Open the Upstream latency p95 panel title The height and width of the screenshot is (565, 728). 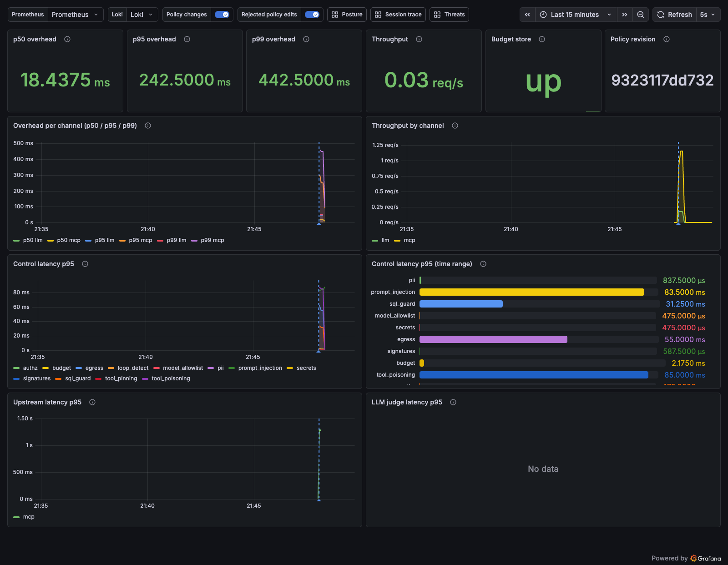47,402
